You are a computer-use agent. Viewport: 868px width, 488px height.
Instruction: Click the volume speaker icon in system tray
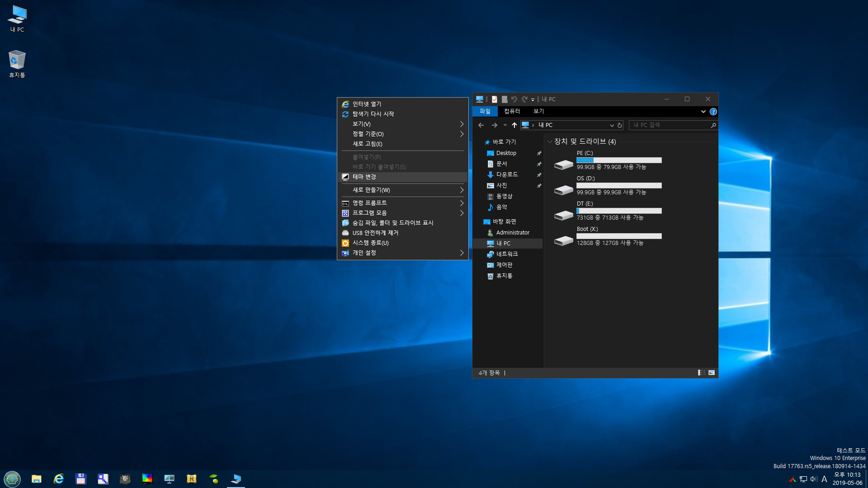(814, 479)
